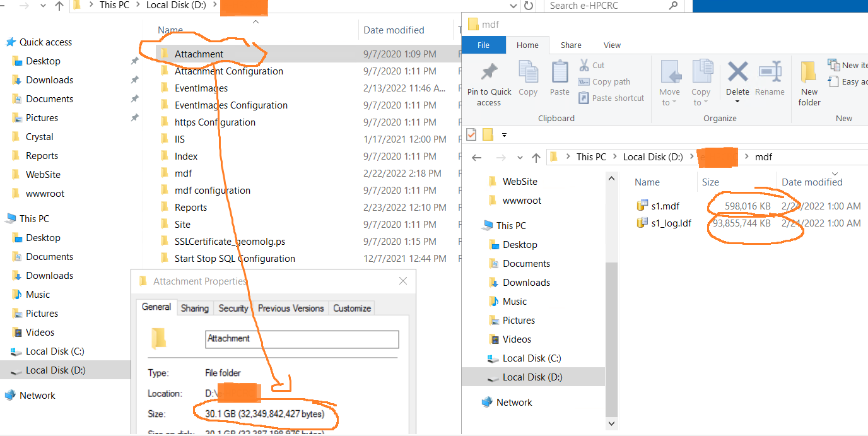868x436 pixels.
Task: Open the Security tab in Attachment Properties
Action: coord(233,308)
